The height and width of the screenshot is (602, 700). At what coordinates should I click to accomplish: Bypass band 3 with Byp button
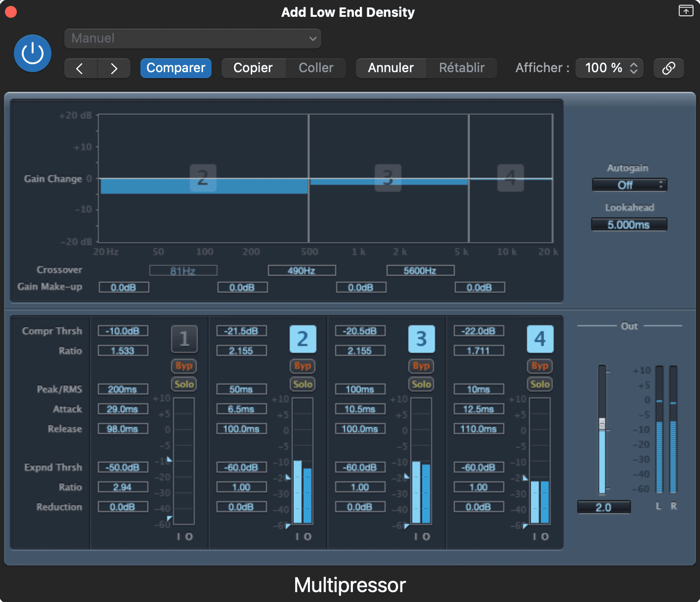(421, 366)
